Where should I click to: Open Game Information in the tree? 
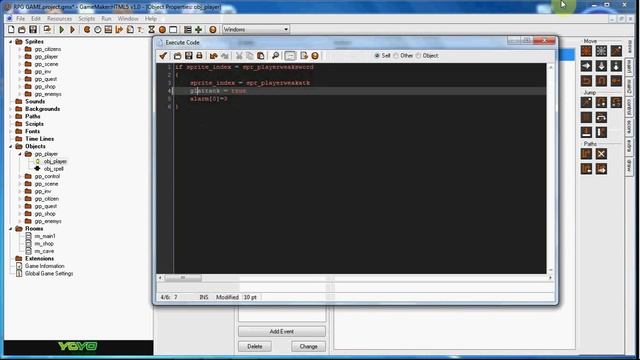(x=44, y=266)
